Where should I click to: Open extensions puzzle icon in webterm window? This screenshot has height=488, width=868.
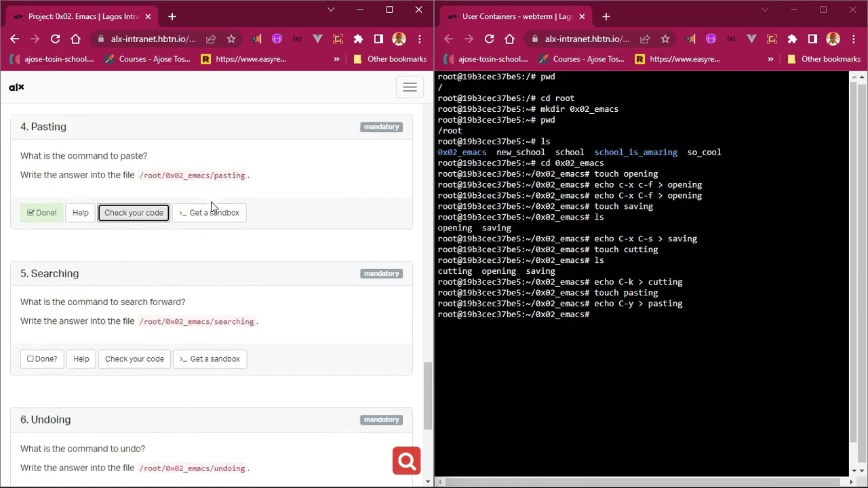coord(792,39)
